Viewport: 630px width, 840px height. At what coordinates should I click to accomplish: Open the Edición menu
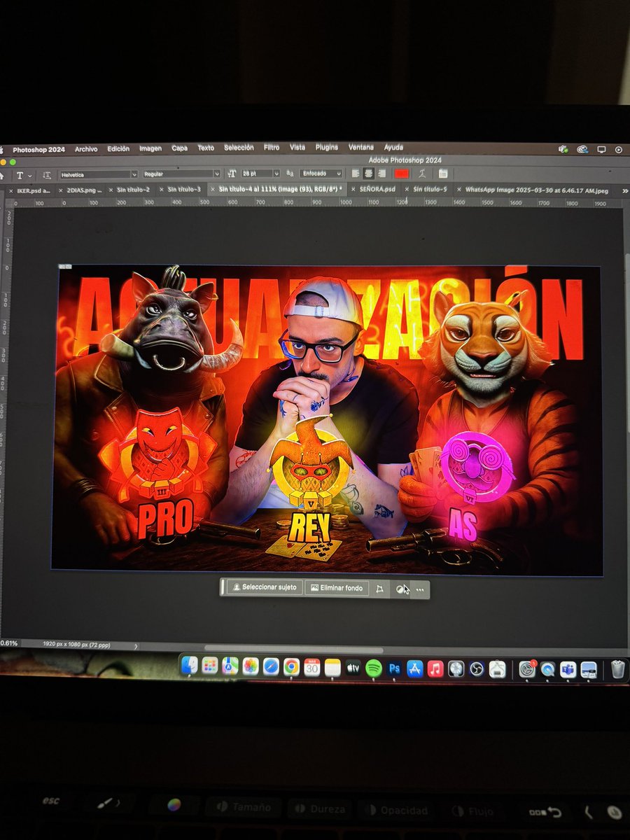(x=118, y=148)
